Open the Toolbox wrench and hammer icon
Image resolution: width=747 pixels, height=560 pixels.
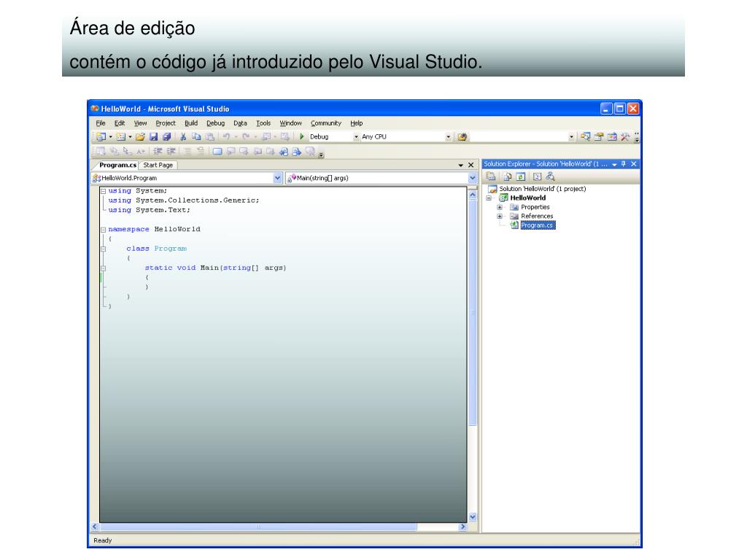tap(625, 137)
